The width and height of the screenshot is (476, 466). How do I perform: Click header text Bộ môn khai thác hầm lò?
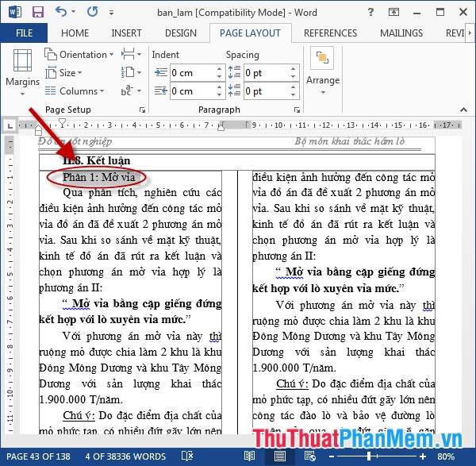tap(350, 141)
